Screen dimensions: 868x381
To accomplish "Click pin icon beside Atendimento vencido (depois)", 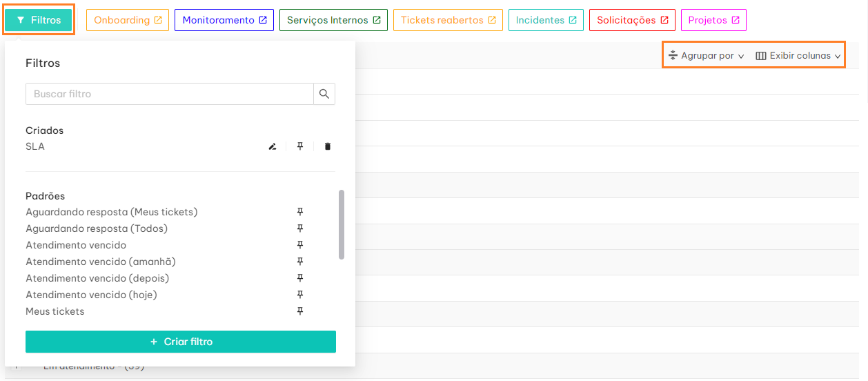I will click(x=300, y=278).
